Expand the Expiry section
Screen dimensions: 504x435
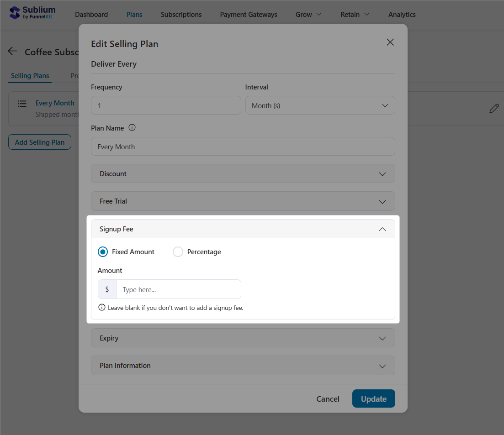(x=243, y=338)
